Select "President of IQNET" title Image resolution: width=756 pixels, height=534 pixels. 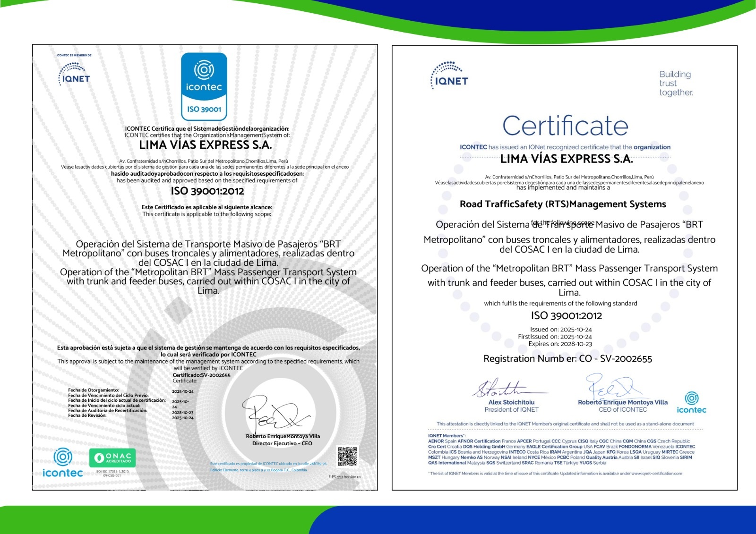pos(511,410)
